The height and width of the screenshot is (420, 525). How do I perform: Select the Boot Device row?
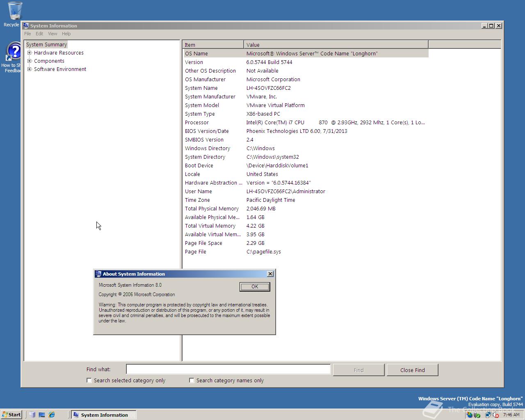(x=306, y=165)
